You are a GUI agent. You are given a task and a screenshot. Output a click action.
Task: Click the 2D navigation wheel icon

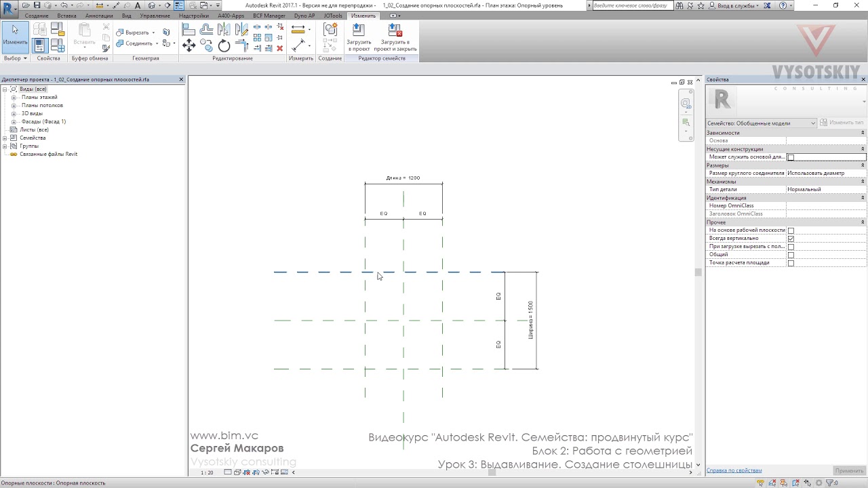686,104
